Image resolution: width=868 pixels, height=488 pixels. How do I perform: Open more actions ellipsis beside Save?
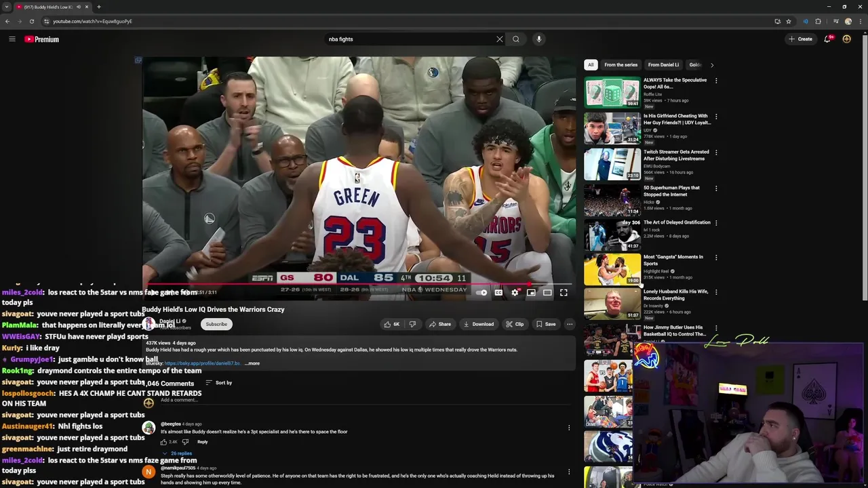click(x=570, y=324)
